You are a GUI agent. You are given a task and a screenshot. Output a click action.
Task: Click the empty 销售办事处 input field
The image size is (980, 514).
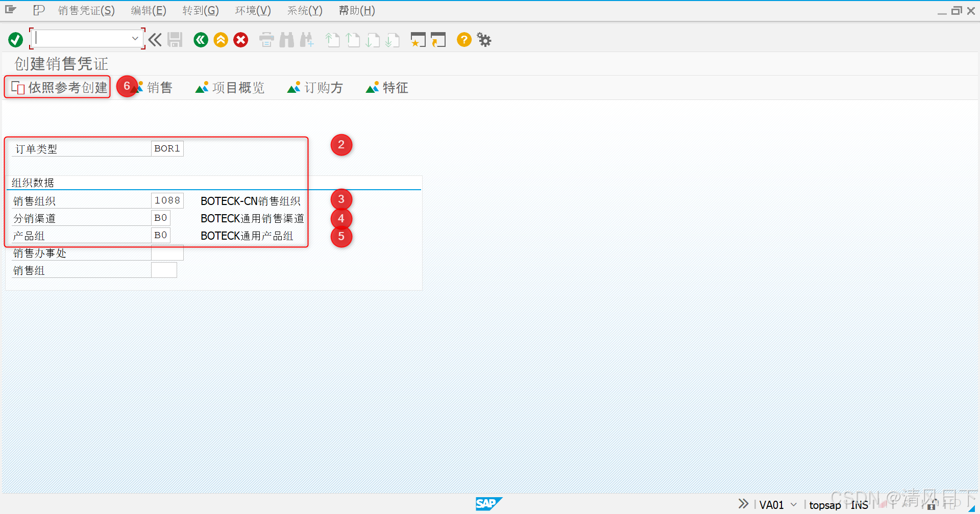[167, 252]
